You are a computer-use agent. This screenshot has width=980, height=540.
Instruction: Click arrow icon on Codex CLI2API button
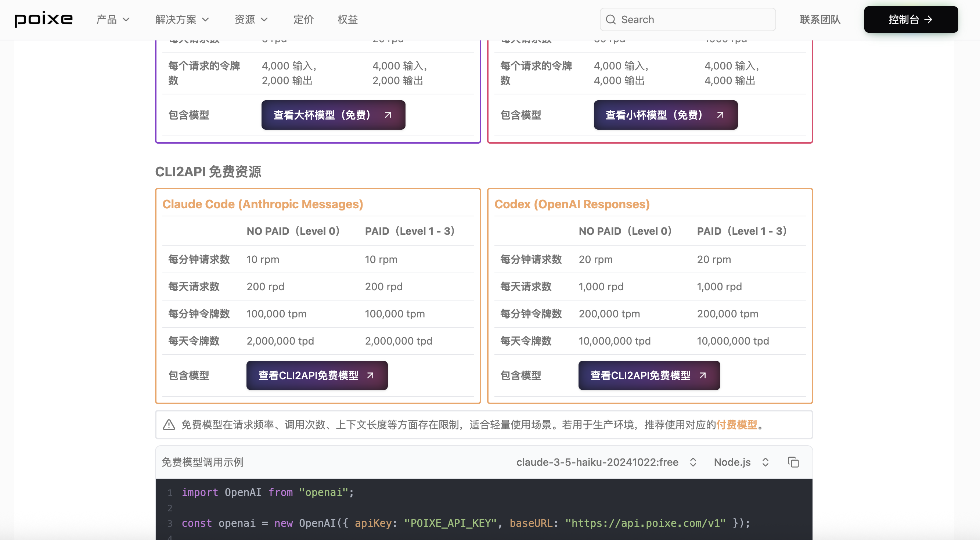click(702, 375)
